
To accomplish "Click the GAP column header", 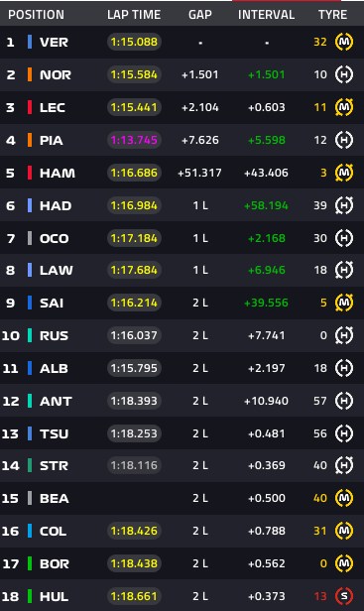I will [200, 15].
